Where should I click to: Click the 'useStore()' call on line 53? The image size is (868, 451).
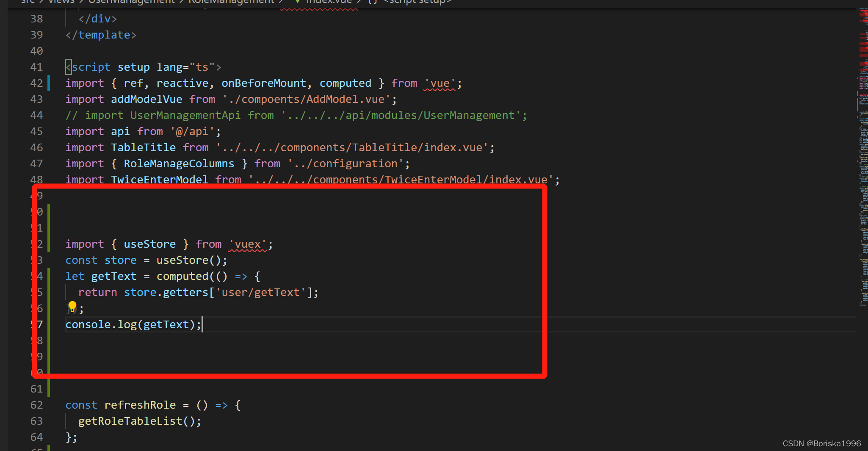tap(189, 260)
